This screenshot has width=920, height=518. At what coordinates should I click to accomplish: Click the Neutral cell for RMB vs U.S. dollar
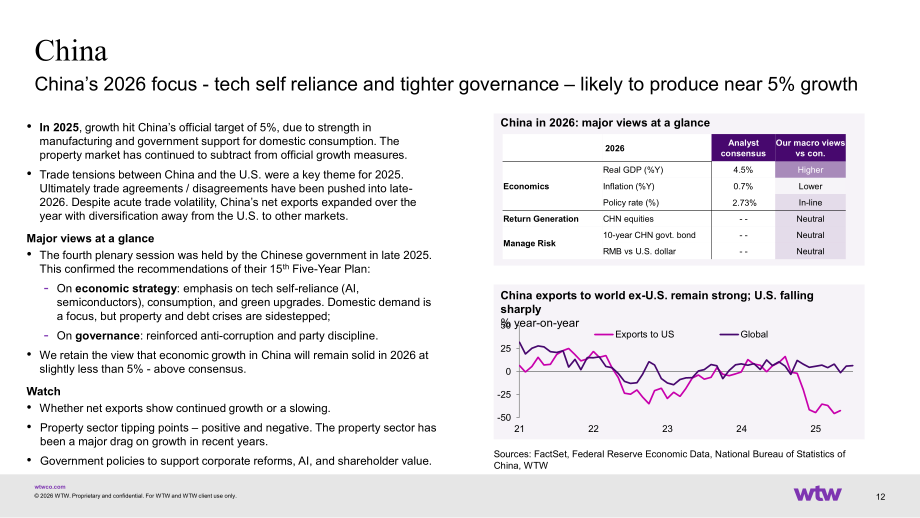coord(810,251)
